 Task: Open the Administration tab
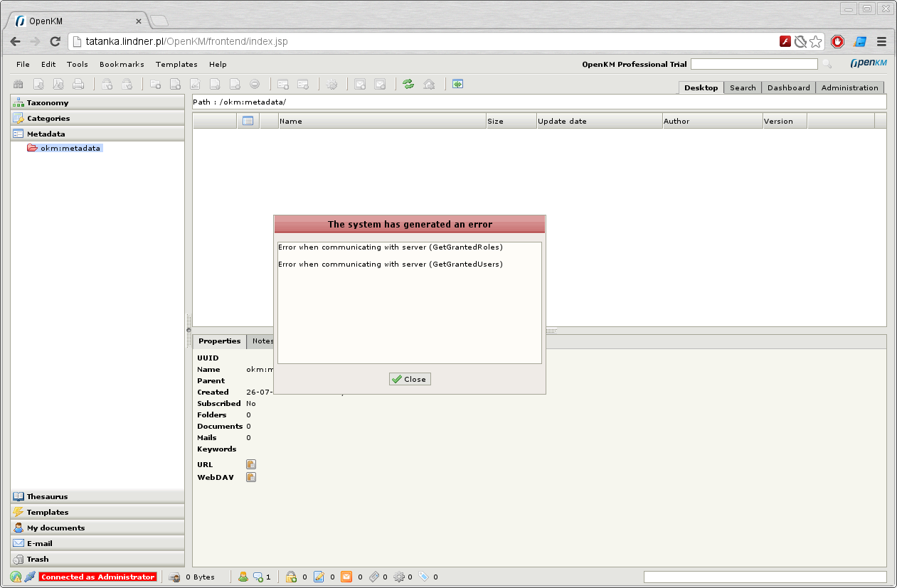tap(849, 87)
